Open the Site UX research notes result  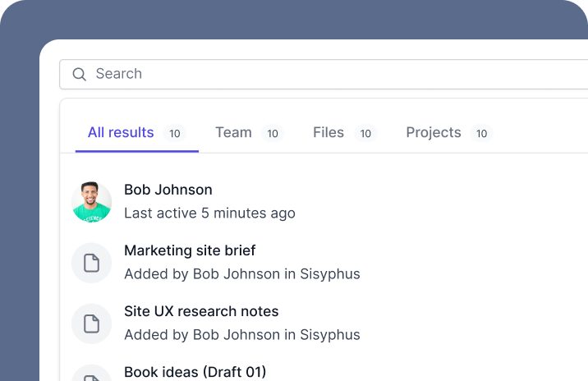[201, 311]
